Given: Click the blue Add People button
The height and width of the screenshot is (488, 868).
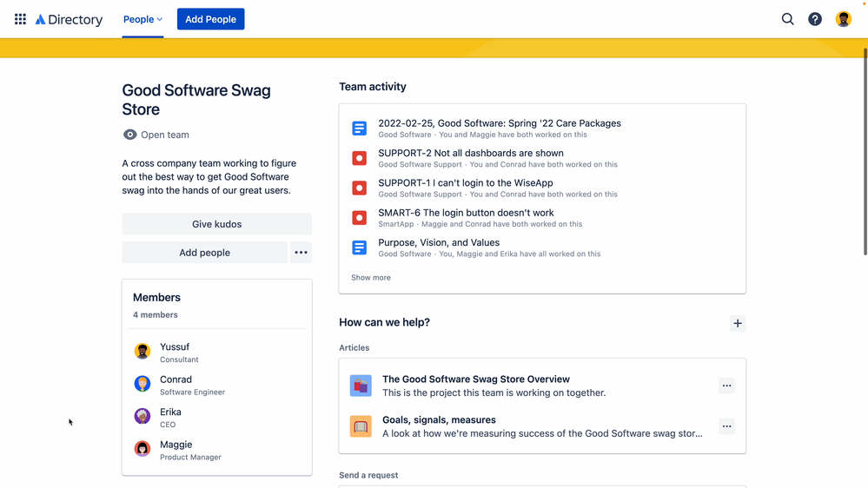Looking at the screenshot, I should pos(210,19).
